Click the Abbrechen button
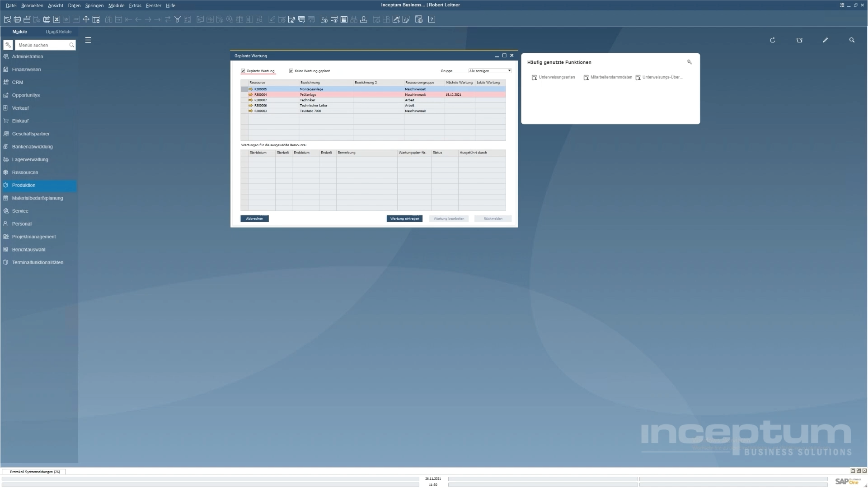 click(254, 219)
